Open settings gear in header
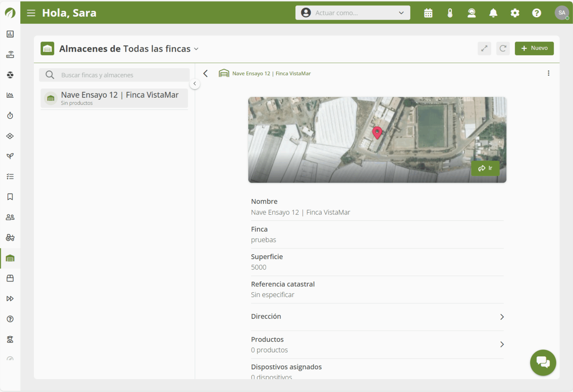Image resolution: width=573 pixels, height=392 pixels. click(515, 13)
